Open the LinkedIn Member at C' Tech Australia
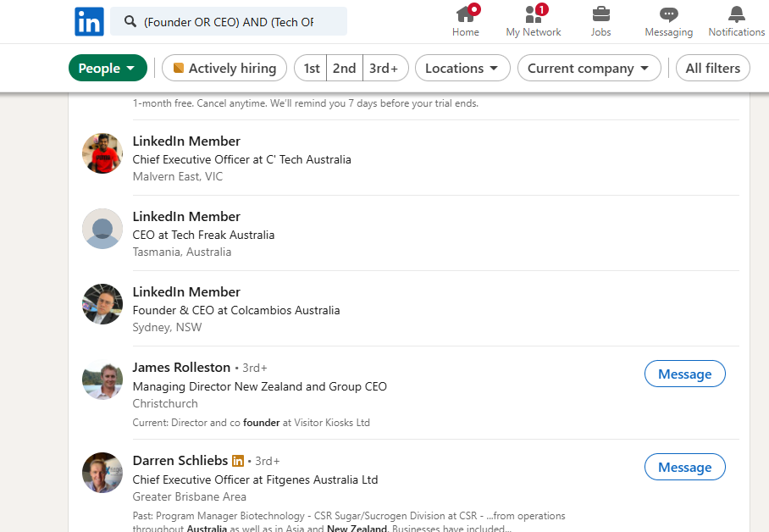 click(x=186, y=141)
